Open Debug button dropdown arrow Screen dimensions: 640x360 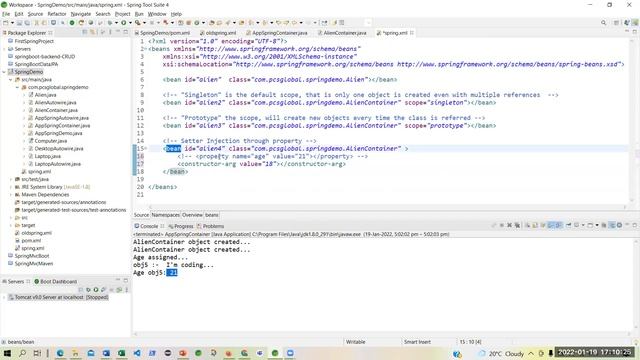(116, 22)
